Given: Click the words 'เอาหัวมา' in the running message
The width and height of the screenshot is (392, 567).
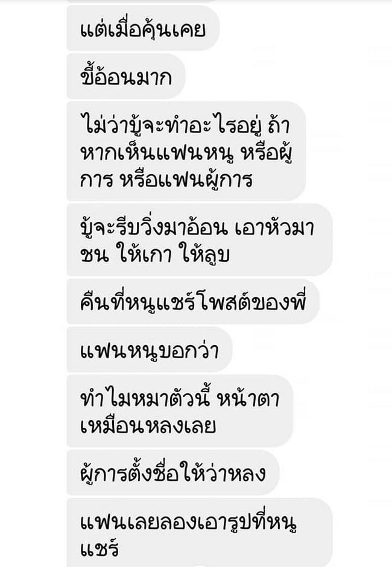Looking at the screenshot, I should click(275, 228).
